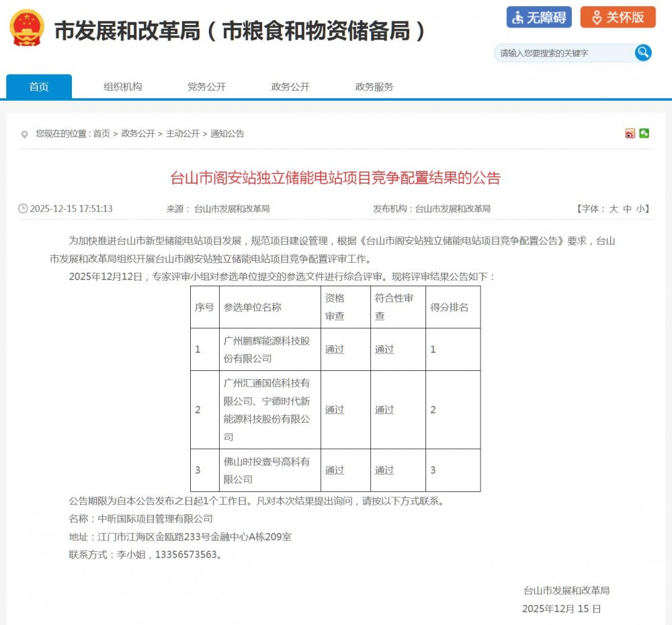Image resolution: width=672 pixels, height=625 pixels.
Task: Click the blue magnifier search icon
Action: click(643, 52)
